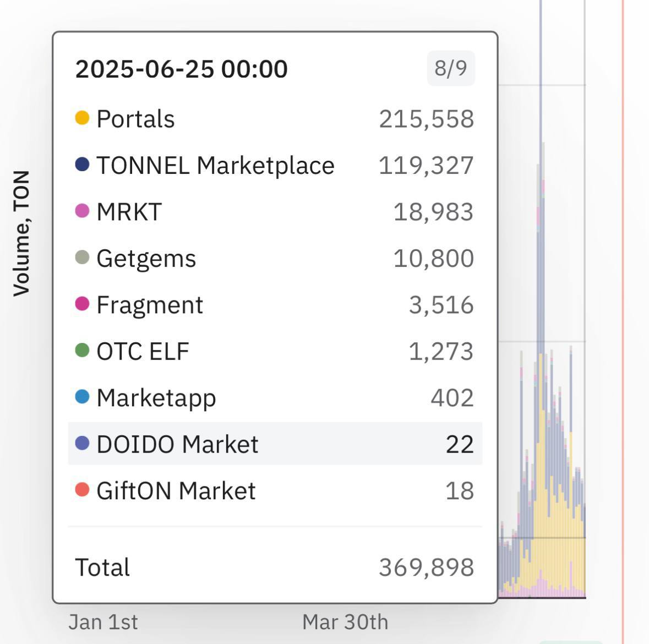Screen dimensions: 649x644
Task: Click the Getgems value 10,800
Action: point(433,259)
